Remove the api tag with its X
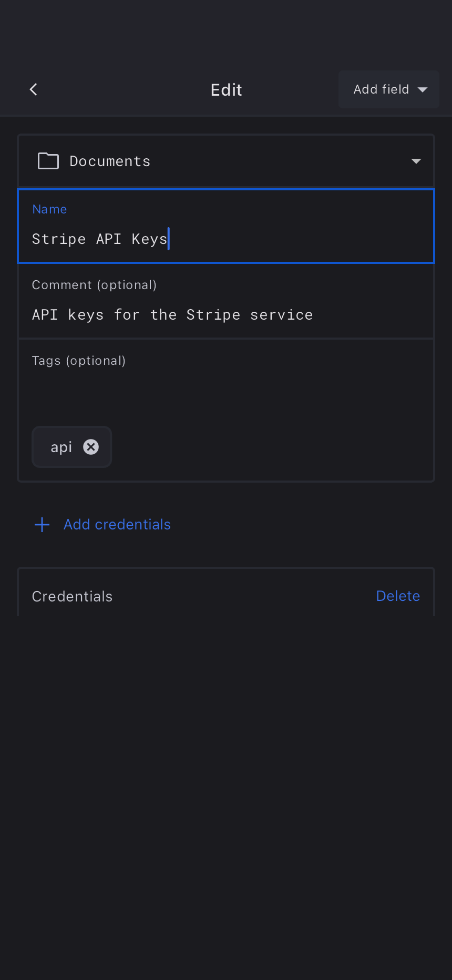 pos(91,447)
